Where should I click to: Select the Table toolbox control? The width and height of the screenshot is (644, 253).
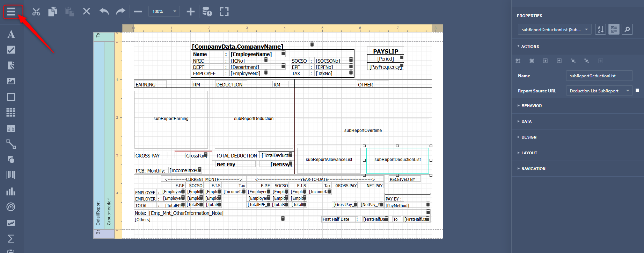[11, 112]
